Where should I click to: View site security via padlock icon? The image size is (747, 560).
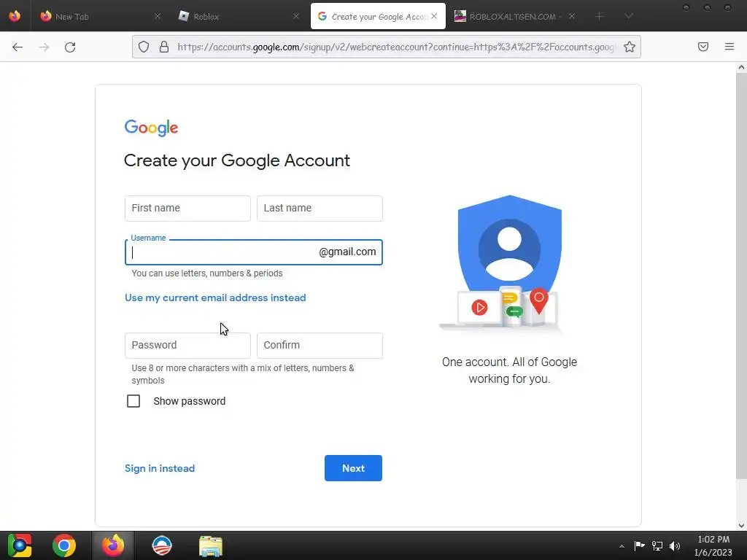click(164, 47)
